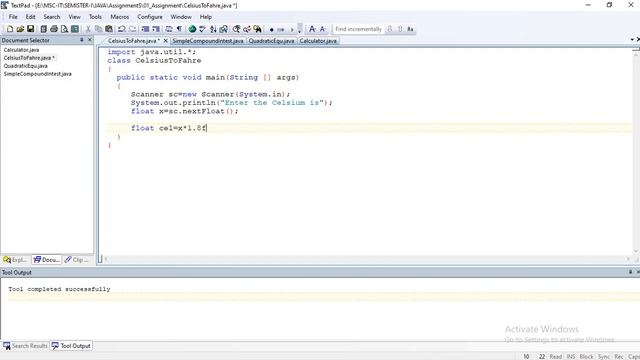Open Print Preview from the toolbar
The width and height of the screenshot is (640, 360).
pyautogui.click(x=64, y=29)
